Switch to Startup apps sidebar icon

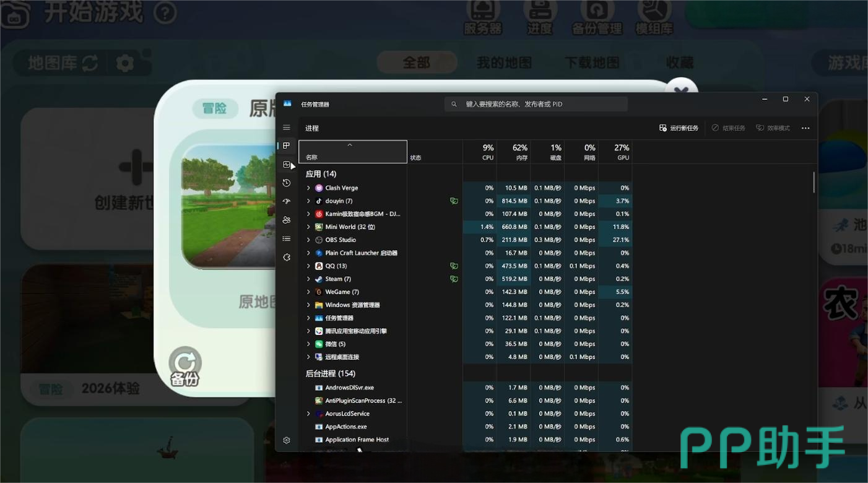(x=287, y=201)
